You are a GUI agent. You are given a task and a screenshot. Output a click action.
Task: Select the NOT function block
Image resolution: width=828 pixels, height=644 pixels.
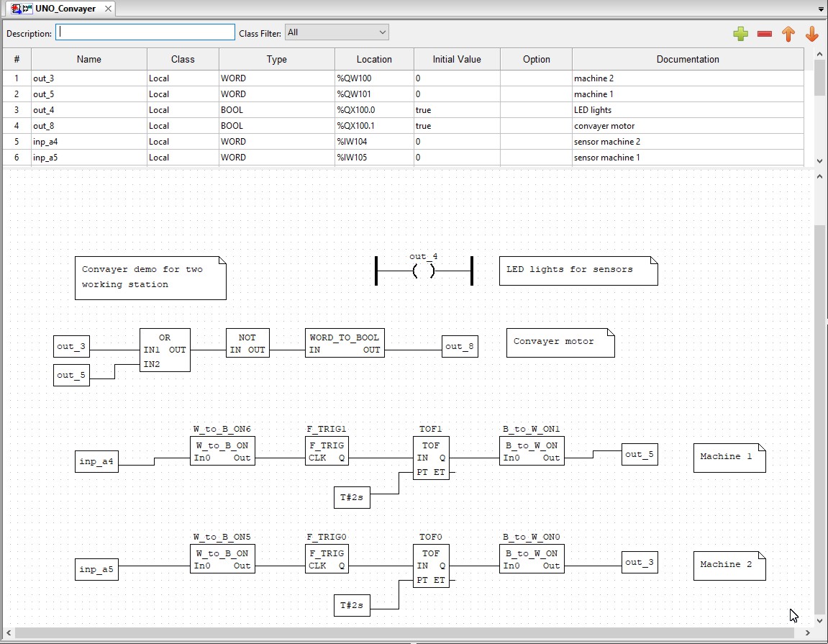click(x=247, y=343)
